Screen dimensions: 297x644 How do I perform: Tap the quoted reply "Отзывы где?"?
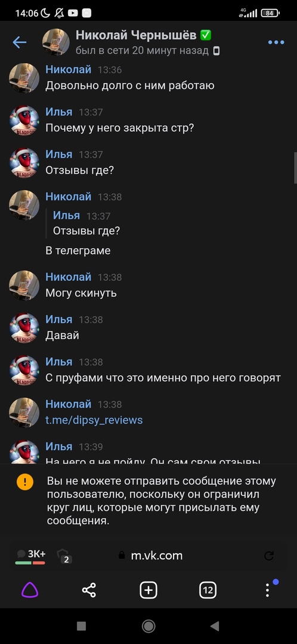(x=86, y=231)
